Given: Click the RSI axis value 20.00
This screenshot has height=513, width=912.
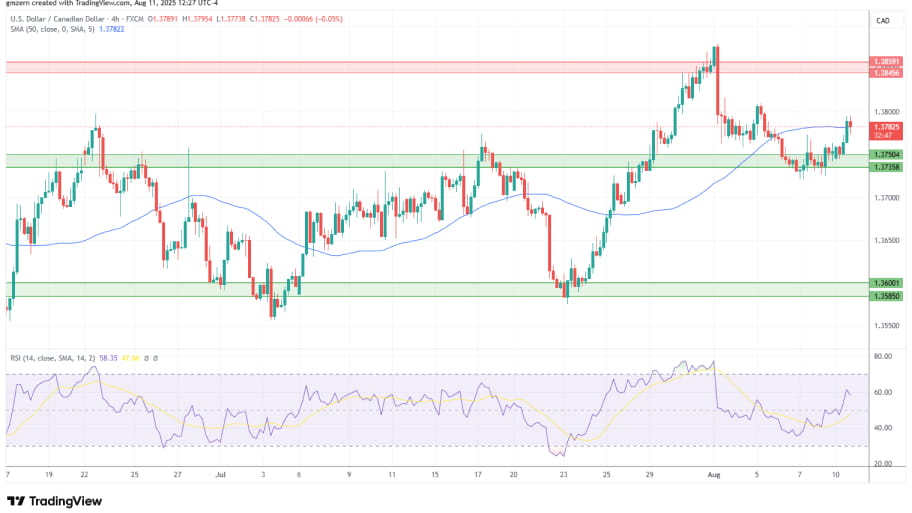Looking at the screenshot, I should (x=883, y=464).
